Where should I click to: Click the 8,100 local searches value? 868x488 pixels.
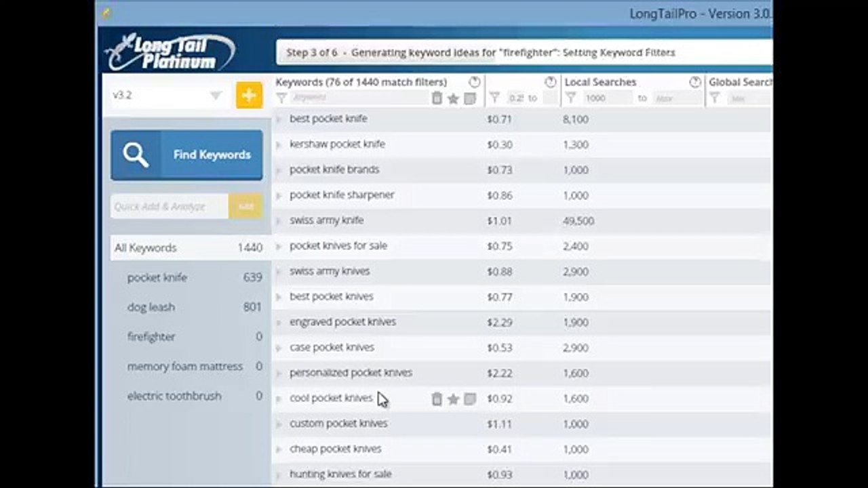575,119
